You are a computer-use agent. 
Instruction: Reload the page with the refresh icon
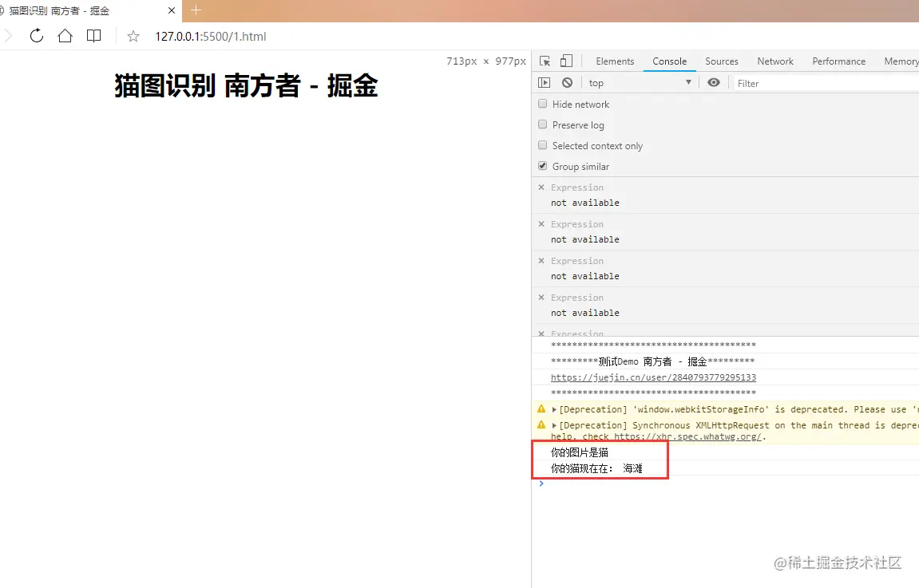click(37, 36)
